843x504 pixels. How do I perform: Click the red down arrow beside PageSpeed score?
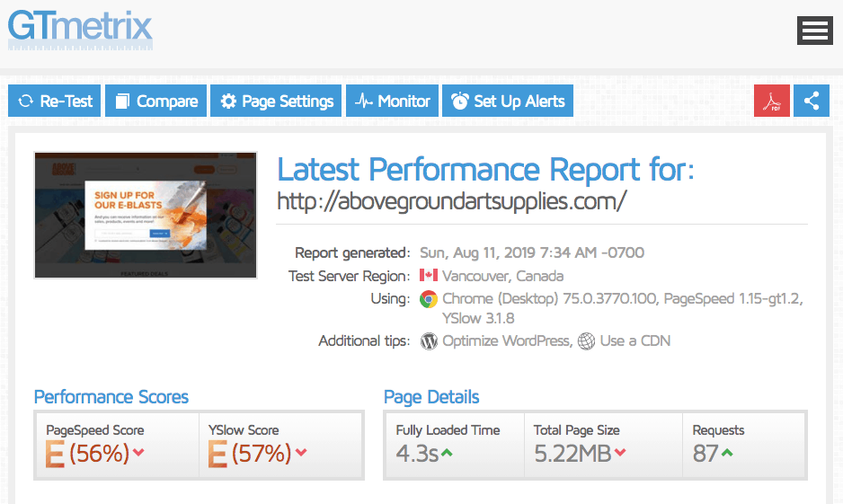[x=138, y=453]
